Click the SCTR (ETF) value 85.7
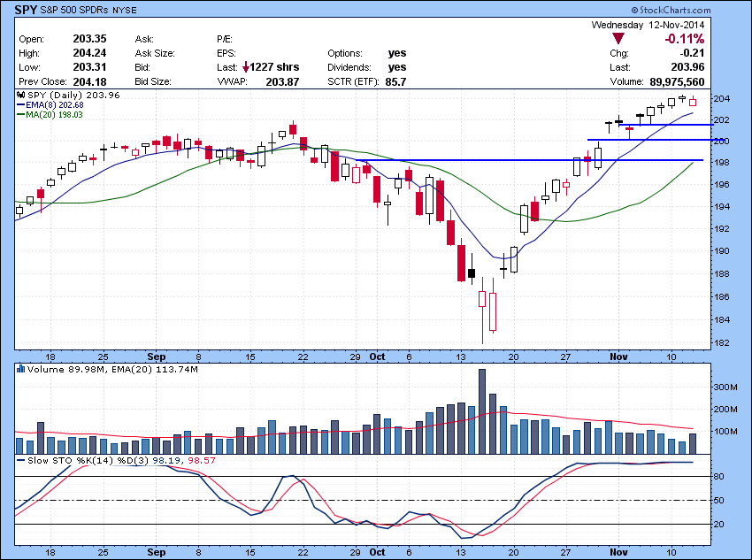Screen dimensions: 752x560 coord(395,82)
